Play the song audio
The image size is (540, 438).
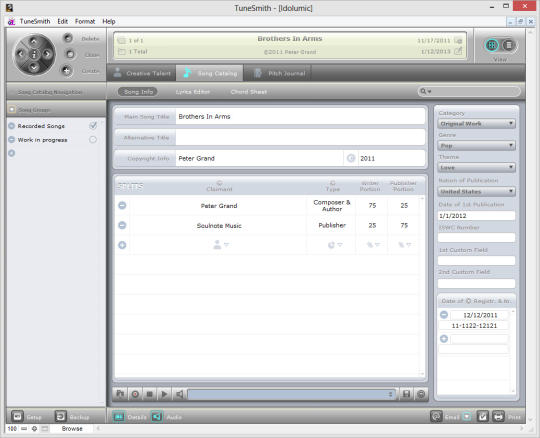(164, 394)
